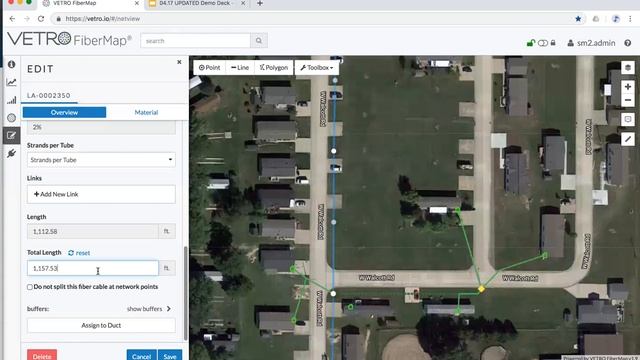Screen dimensions: 640x360
Task: Click the browser extension icon beside the star
Action: pos(596,19)
